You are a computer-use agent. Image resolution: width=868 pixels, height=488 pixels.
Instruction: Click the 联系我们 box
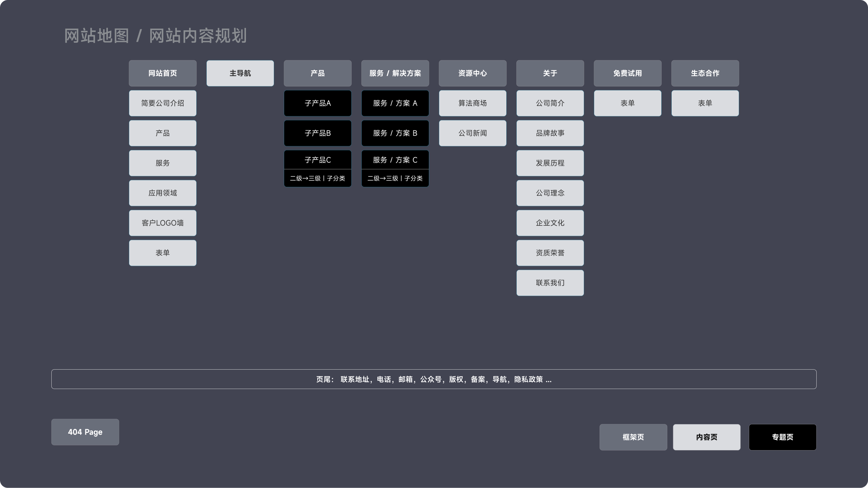(550, 283)
